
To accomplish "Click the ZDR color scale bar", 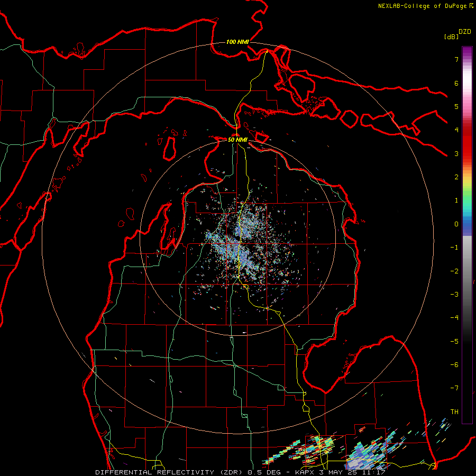I will (467, 235).
